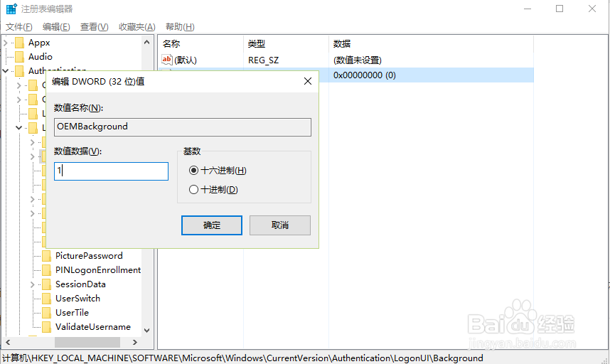The height and width of the screenshot is (364, 610).
Task: Close the Edit DWORD dialog
Action: coord(308,81)
